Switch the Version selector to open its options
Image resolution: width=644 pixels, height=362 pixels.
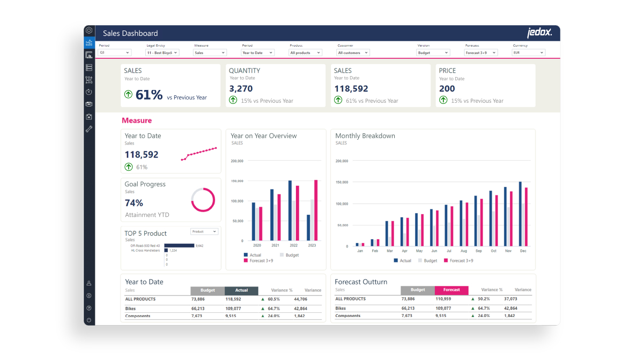coord(433,52)
